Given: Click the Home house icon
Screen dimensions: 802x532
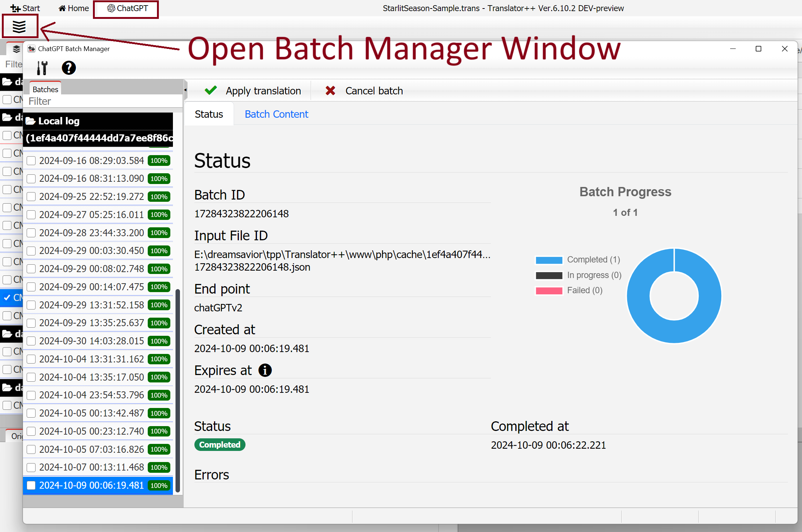Looking at the screenshot, I should point(62,8).
